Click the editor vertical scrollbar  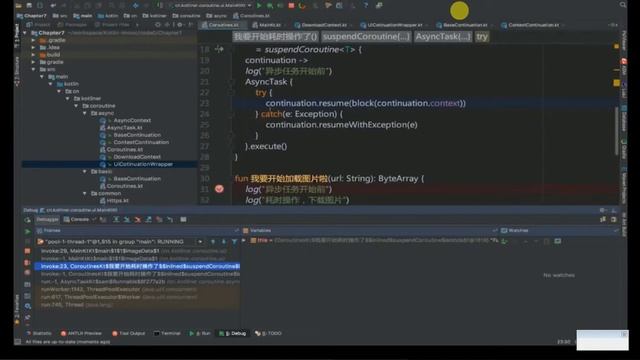click(616, 131)
